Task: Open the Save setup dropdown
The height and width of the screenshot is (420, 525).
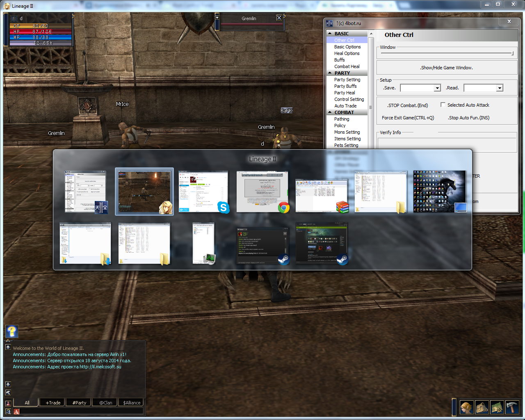Action: 437,88
